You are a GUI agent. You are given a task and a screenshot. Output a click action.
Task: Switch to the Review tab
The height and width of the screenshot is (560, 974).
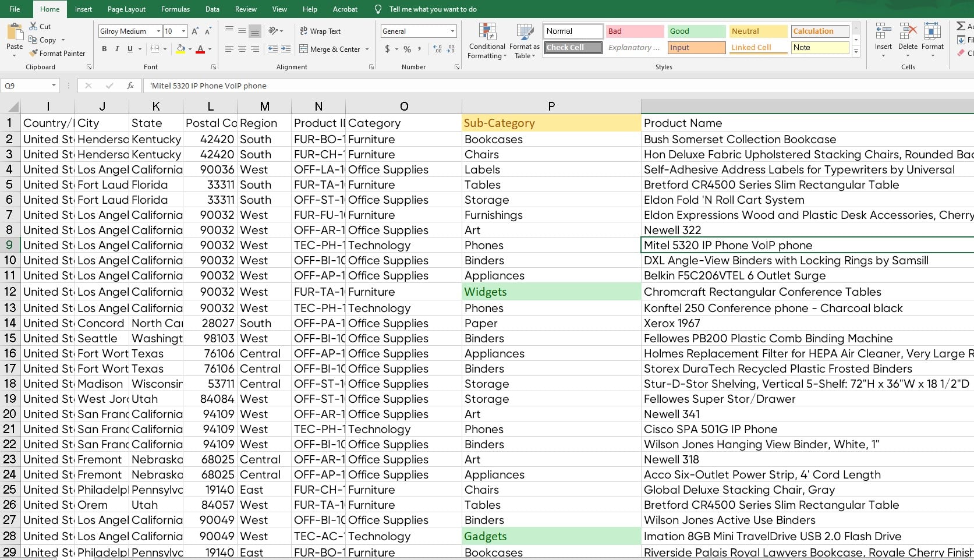click(x=246, y=9)
